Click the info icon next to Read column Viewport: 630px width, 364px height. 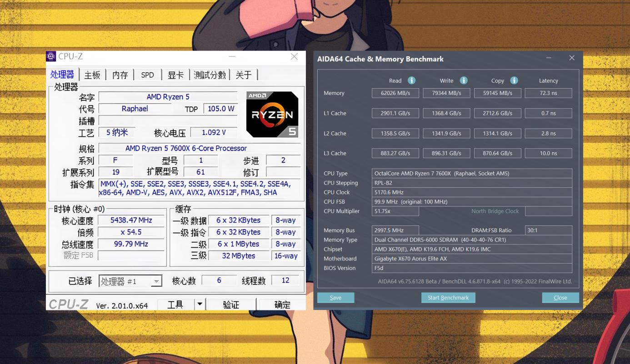click(x=411, y=80)
